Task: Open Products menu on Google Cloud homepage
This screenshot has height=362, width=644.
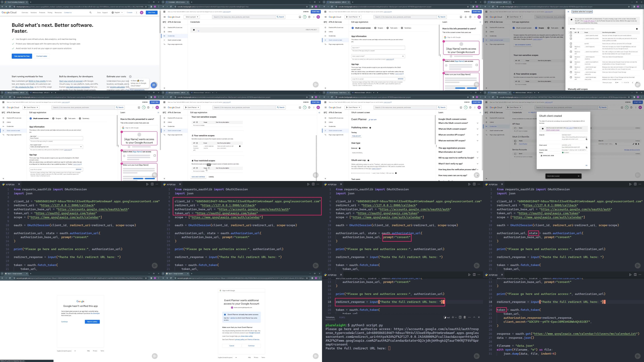Action: [x=42, y=12]
